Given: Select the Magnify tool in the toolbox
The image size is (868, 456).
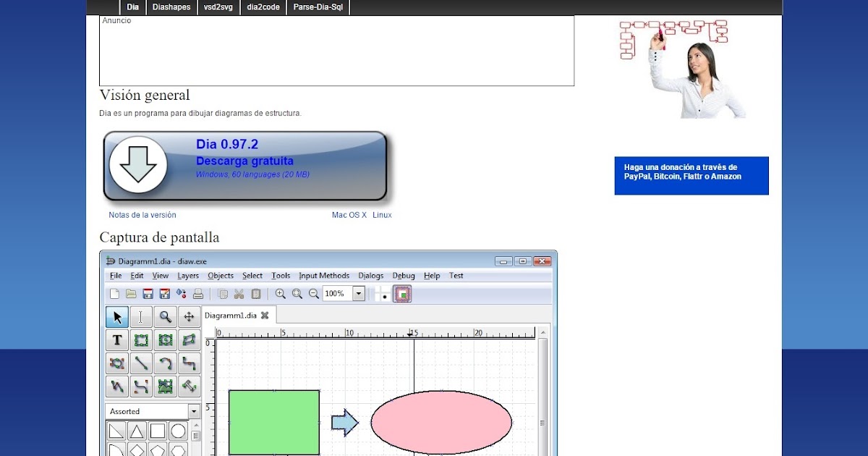Looking at the screenshot, I should coord(166,317).
